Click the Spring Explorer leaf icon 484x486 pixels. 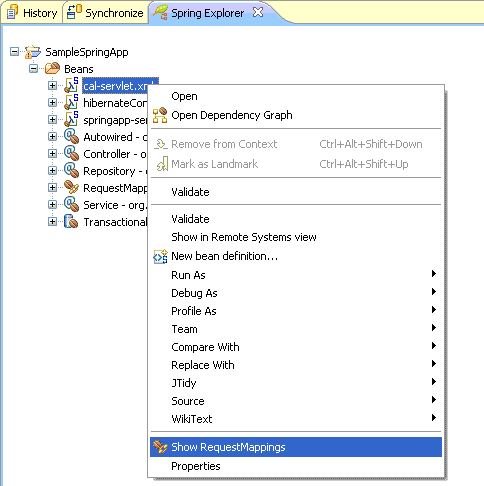(160, 12)
